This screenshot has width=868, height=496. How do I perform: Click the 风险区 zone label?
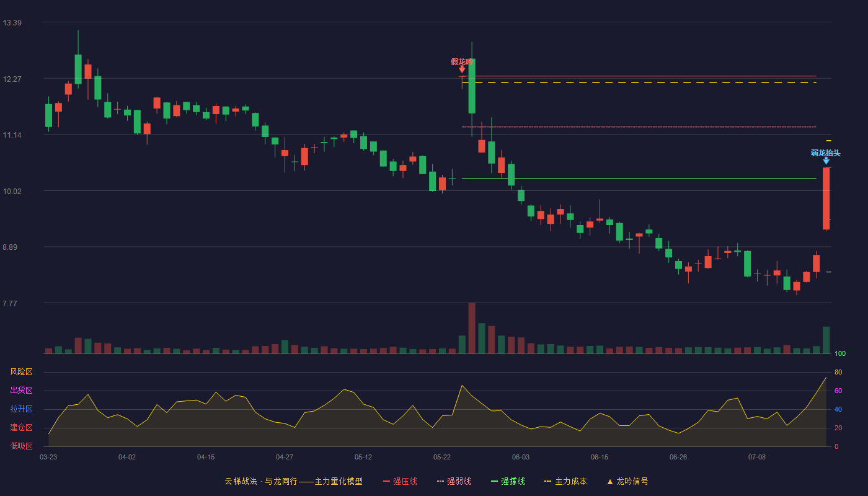pos(21,372)
